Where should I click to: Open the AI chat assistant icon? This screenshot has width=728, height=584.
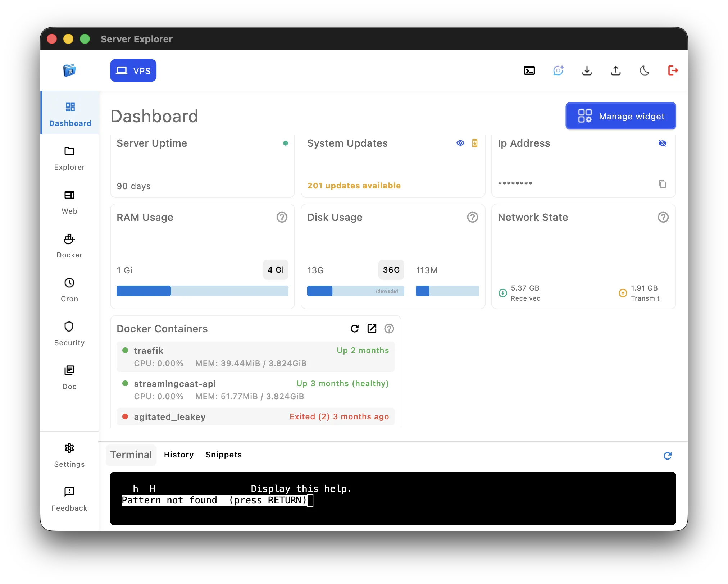tap(558, 70)
